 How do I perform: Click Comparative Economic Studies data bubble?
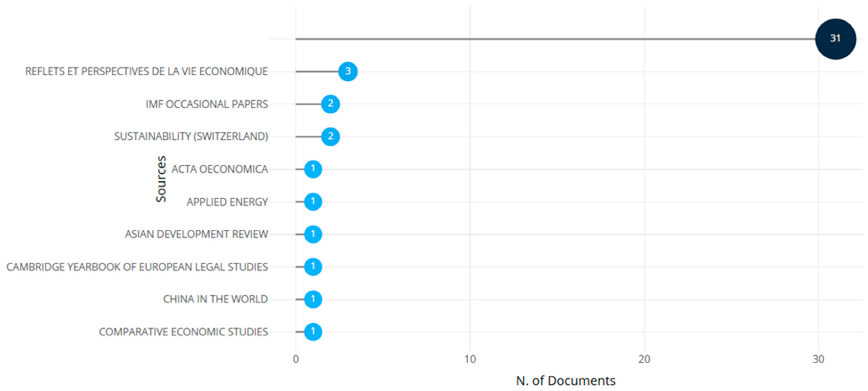313,331
